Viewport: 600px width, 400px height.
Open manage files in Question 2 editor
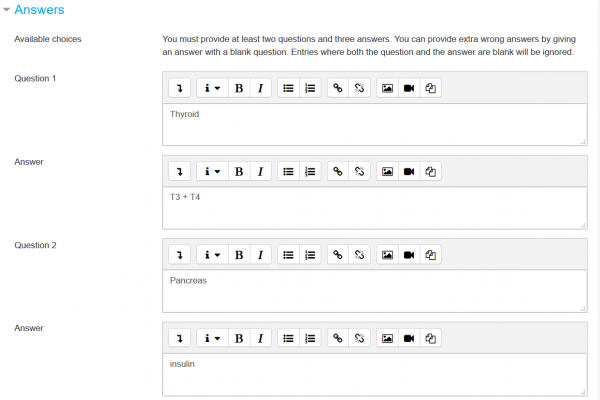coord(431,254)
